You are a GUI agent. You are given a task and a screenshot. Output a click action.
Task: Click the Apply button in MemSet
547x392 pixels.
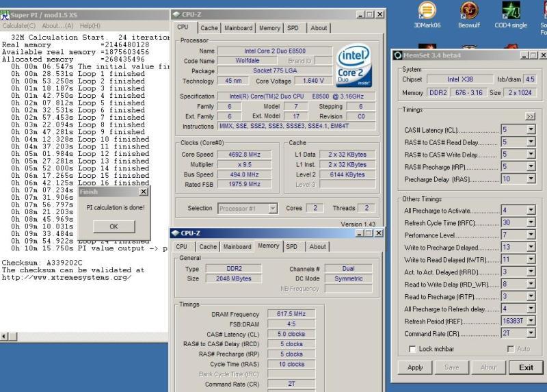click(x=415, y=367)
